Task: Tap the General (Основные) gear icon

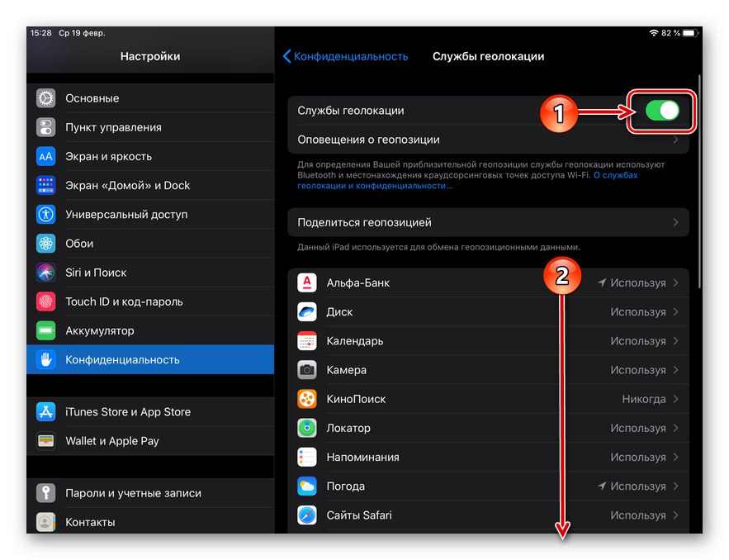Action: pyautogui.click(x=45, y=98)
